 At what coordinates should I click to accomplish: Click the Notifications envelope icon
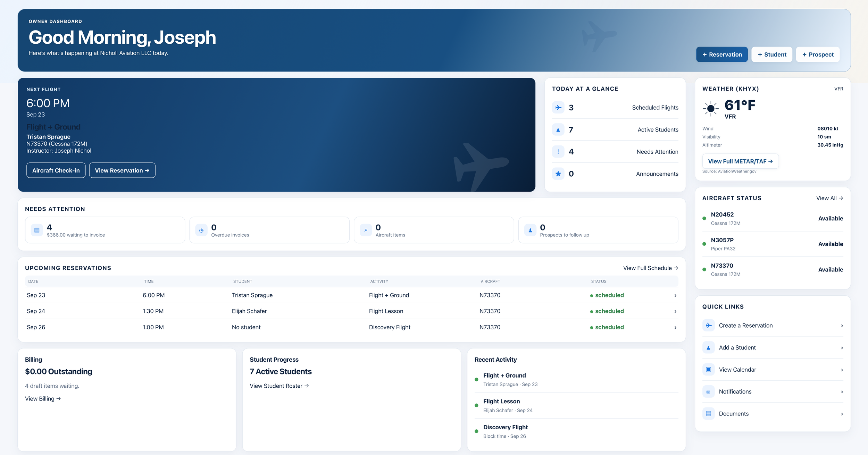(708, 392)
